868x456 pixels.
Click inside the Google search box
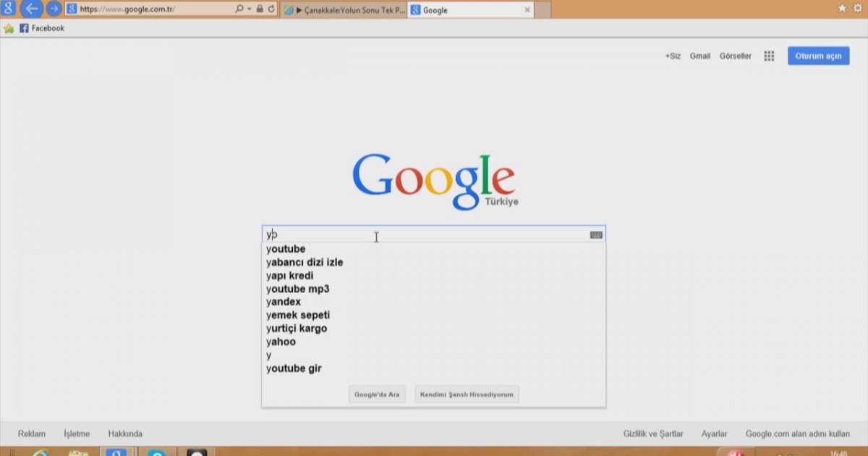[x=433, y=235]
